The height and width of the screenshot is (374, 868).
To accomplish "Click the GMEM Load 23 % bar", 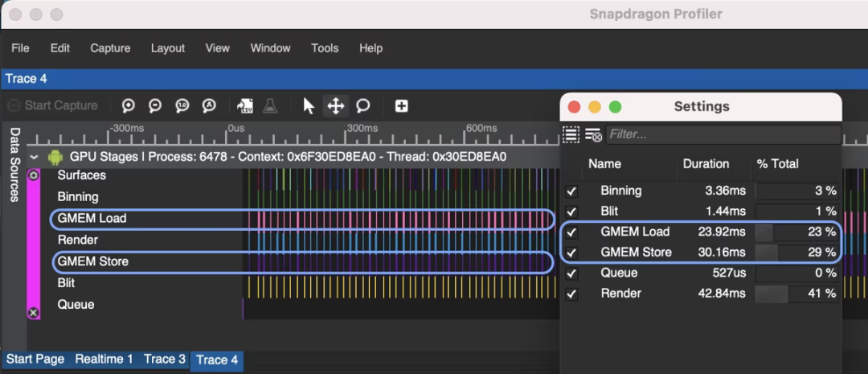I will 797,232.
